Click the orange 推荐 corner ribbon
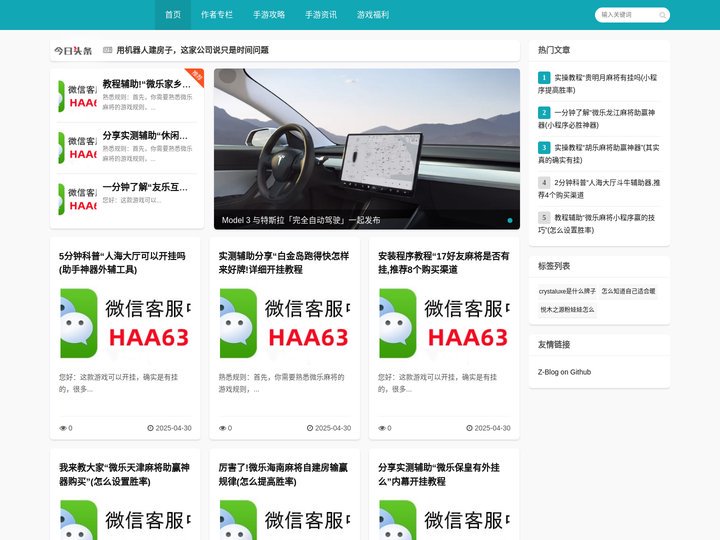Screen dimensions: 720x540 (197, 76)
